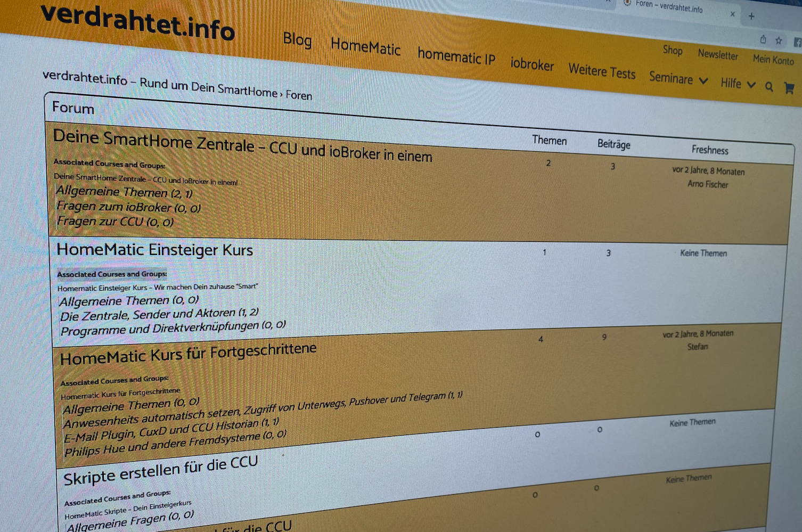802x532 pixels.
Task: Open the Blog menu item
Action: pos(297,39)
